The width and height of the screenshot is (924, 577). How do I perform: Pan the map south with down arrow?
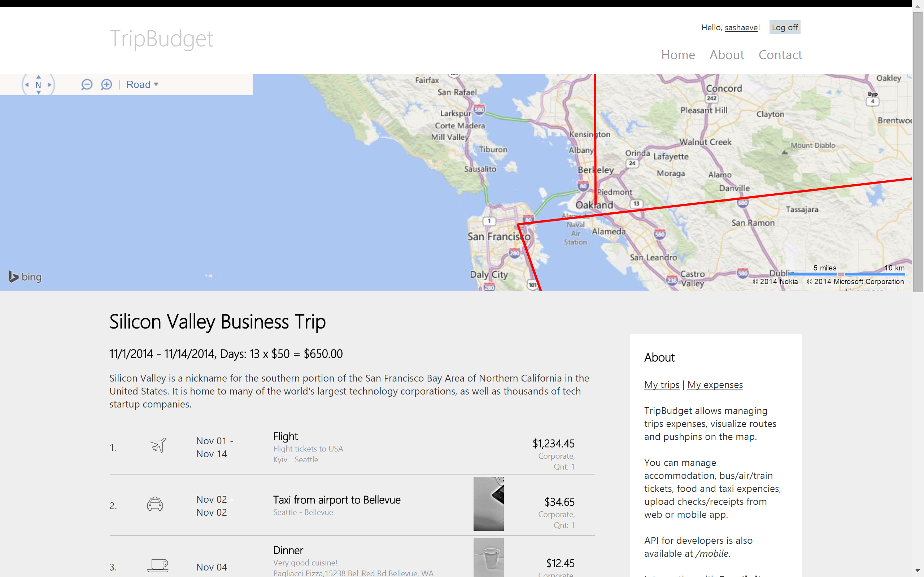pyautogui.click(x=39, y=93)
